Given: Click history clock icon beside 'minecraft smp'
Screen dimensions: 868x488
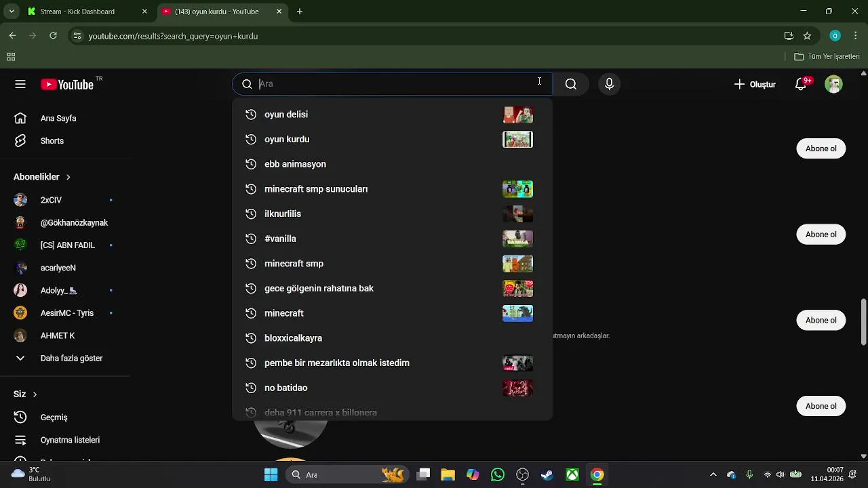Looking at the screenshot, I should point(251,264).
